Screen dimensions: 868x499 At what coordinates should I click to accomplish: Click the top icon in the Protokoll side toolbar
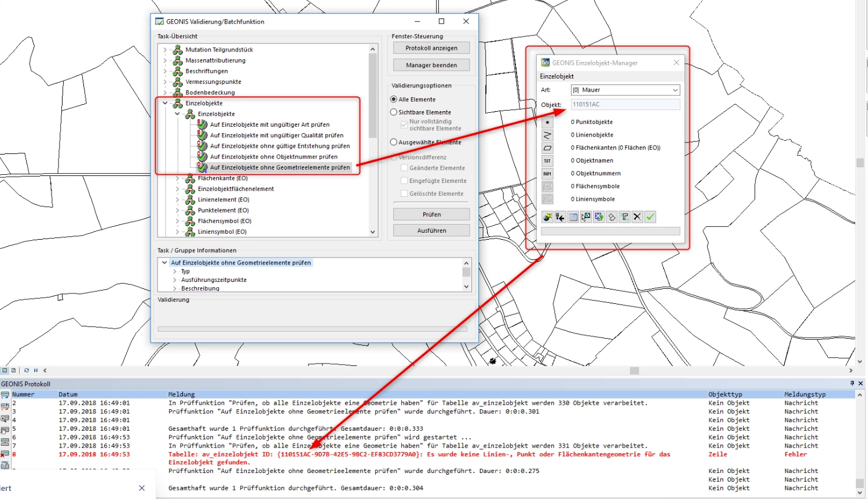(x=5, y=395)
